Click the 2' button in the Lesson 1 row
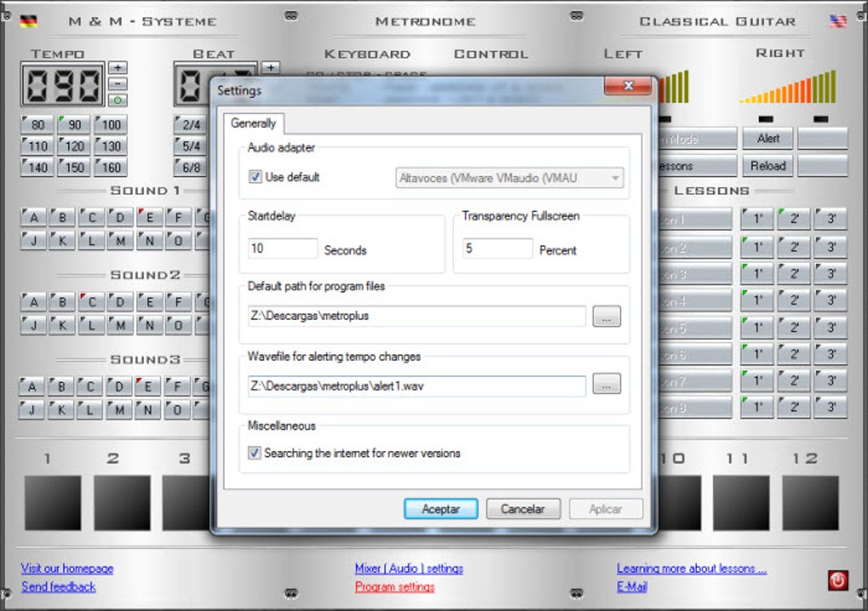This screenshot has width=868, height=611. tap(793, 220)
